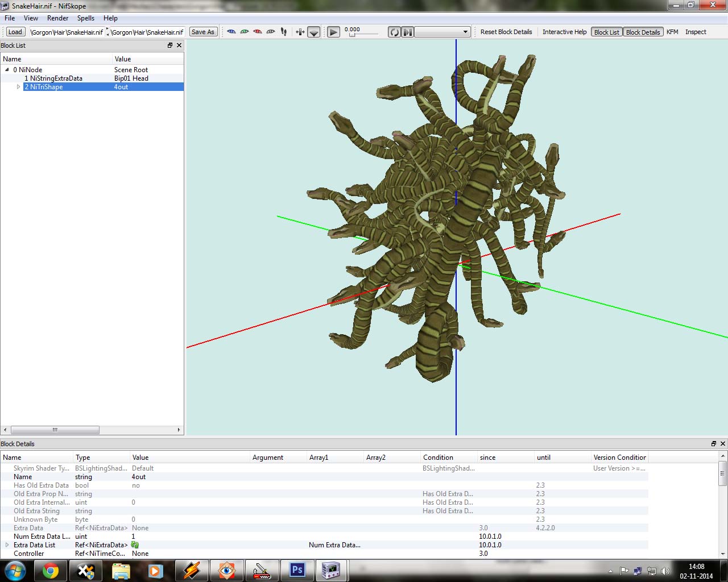
Task: Click the axes display toolbar icon
Action: click(x=300, y=32)
